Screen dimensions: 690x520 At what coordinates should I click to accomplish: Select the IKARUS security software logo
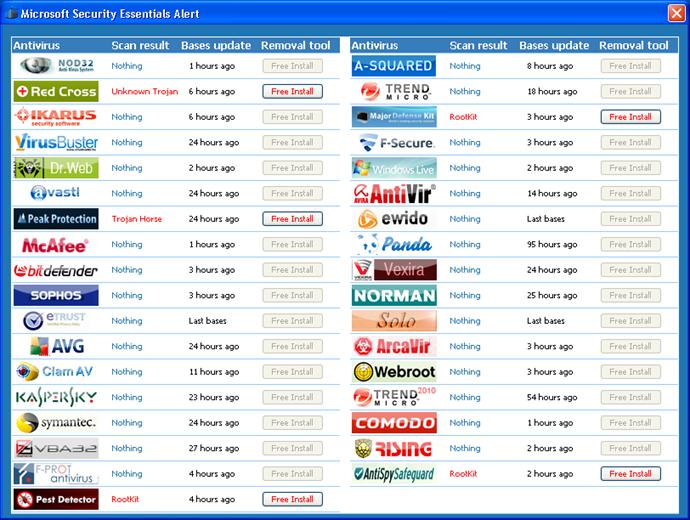coord(56,117)
